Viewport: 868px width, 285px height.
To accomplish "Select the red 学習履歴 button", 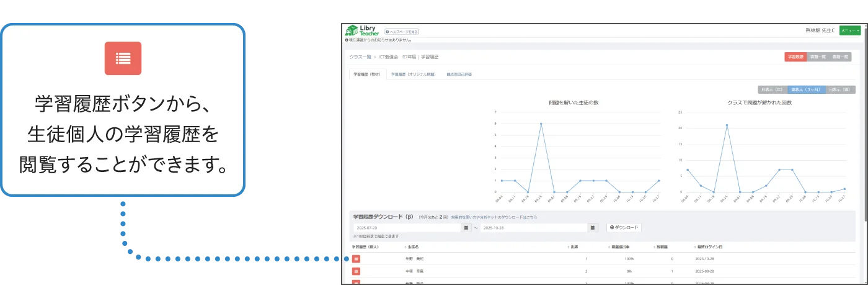I will point(795,57).
